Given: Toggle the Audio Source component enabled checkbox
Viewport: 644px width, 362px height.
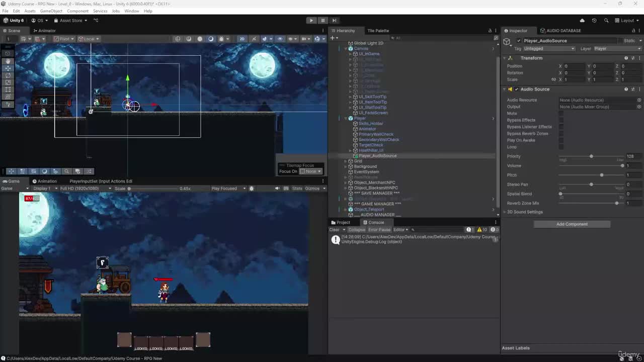Looking at the screenshot, I should click(x=516, y=89).
